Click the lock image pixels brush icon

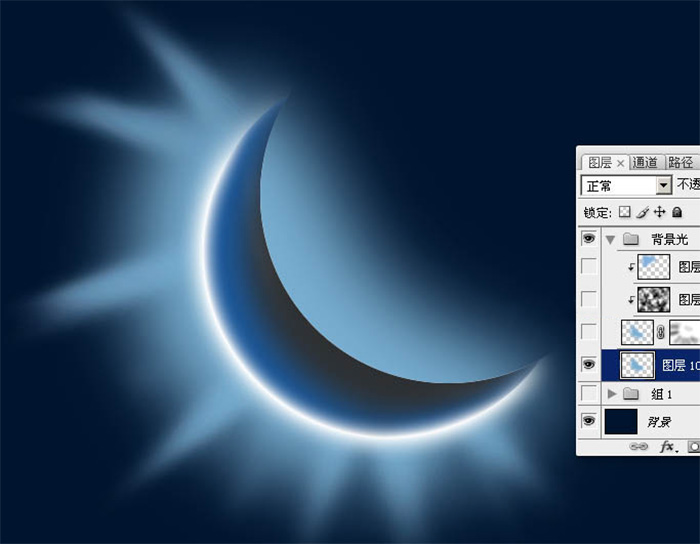(x=641, y=212)
